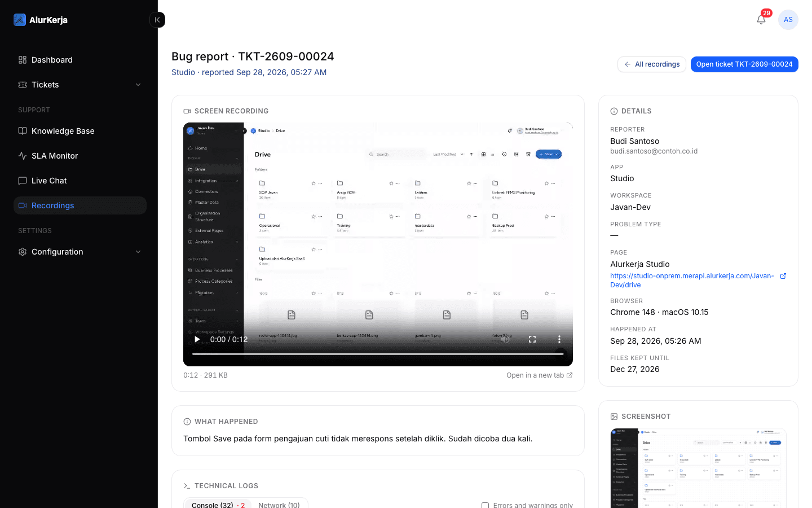Open Knowledge Base page
Screen dimensions: 812x508
click(80, 131)
